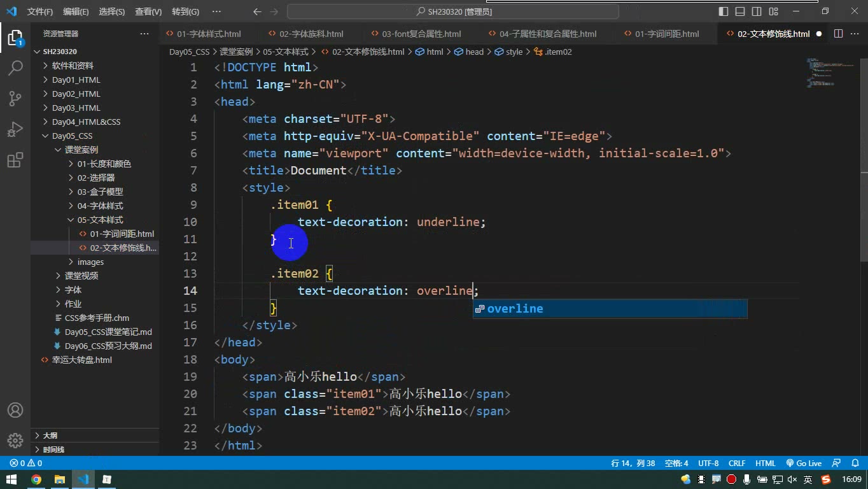
Task: Collapse the Day05_CSS folder
Action: point(95,136)
